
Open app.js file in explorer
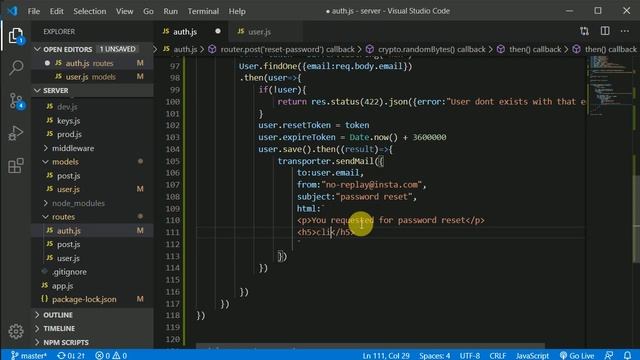click(x=92, y=286)
